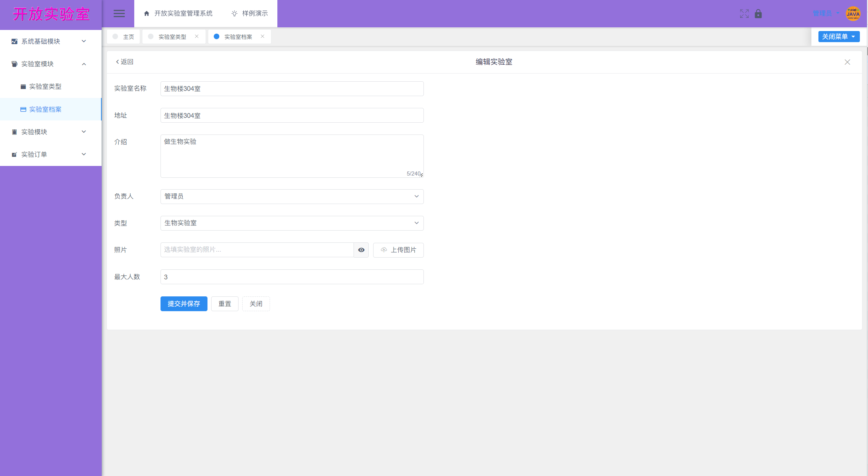Click the 开放实验室 logo
This screenshot has width=868, height=476.
[x=51, y=14]
